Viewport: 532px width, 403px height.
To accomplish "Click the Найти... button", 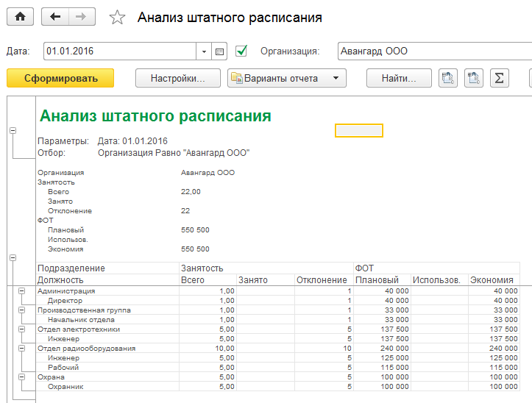I will [x=400, y=78].
